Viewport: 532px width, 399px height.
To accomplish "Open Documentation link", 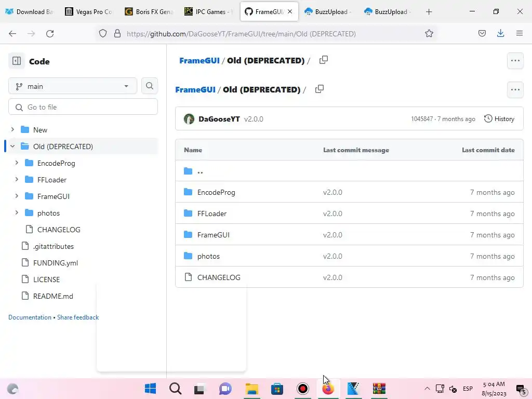I will point(30,317).
